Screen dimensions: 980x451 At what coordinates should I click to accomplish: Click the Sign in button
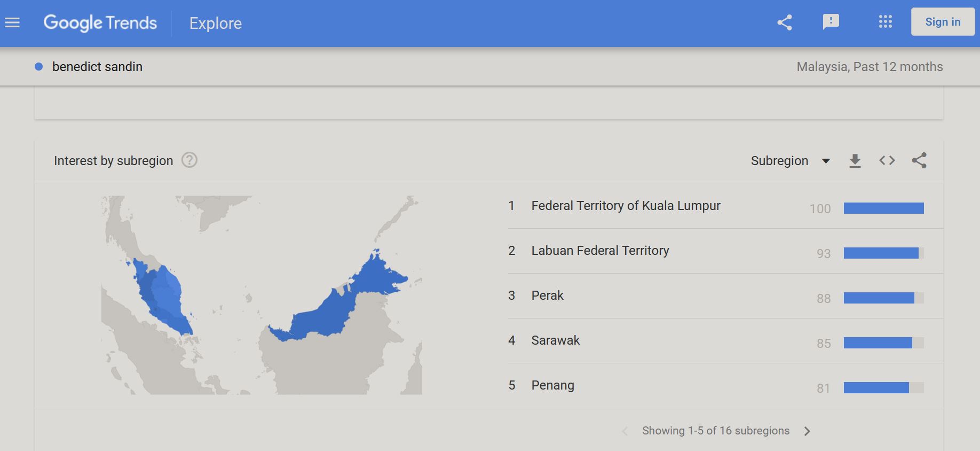pyautogui.click(x=943, y=22)
